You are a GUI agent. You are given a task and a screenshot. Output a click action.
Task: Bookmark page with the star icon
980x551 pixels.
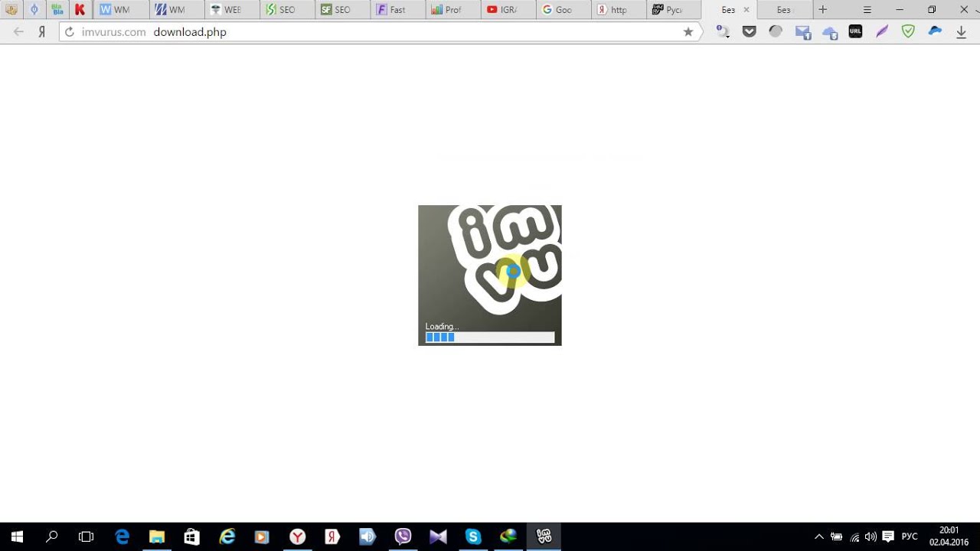point(688,32)
